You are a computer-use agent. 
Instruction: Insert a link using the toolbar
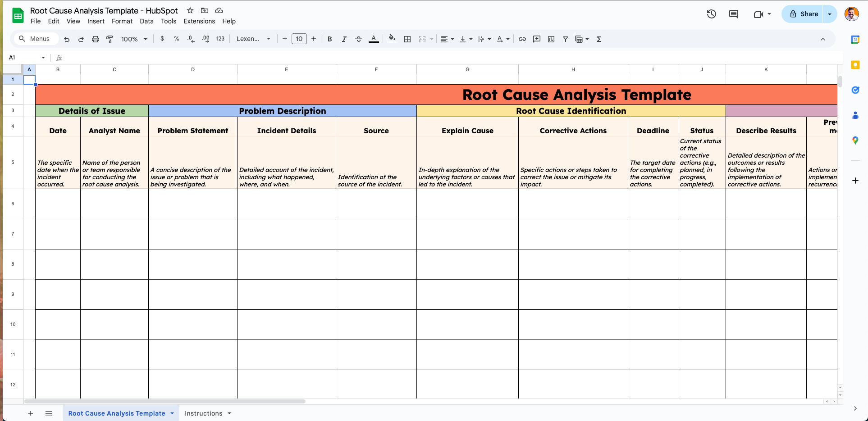[x=522, y=39]
